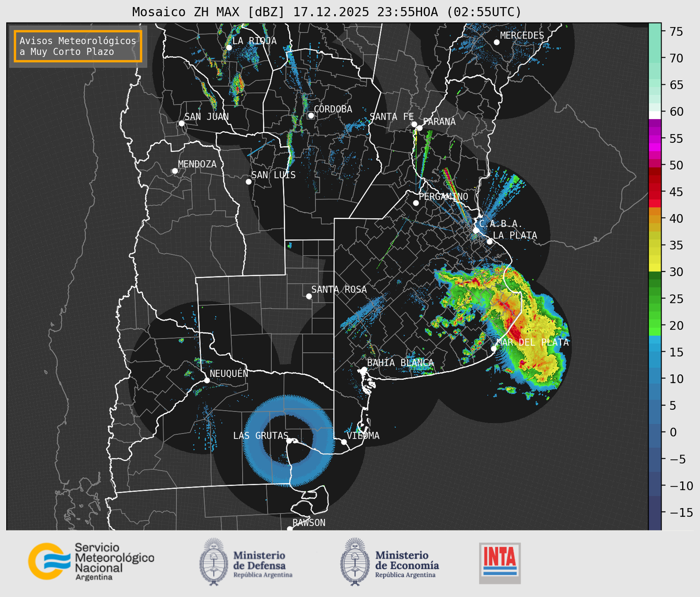Select the La Rioja city marker dot
Screen dimensions: 700x597
[229, 48]
